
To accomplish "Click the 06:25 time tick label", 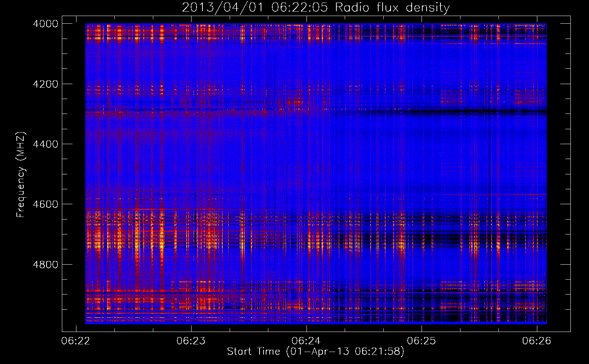I will click(422, 341).
